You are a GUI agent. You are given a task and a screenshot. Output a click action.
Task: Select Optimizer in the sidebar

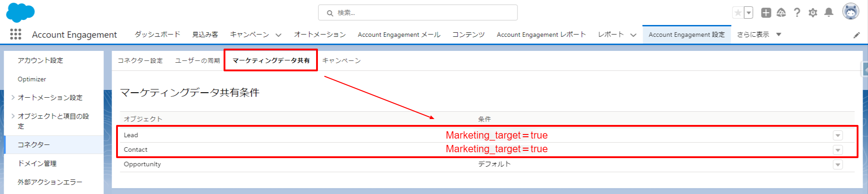[32, 79]
